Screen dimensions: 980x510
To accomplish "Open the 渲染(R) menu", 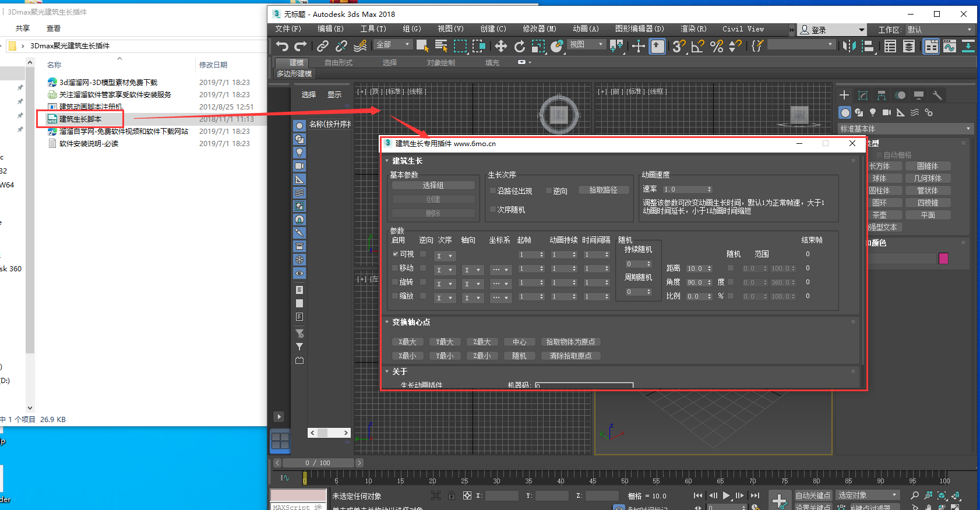I will [693, 29].
